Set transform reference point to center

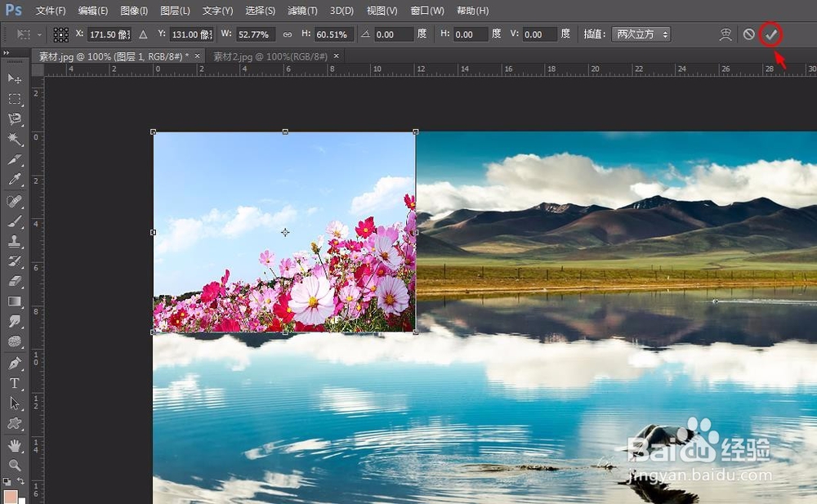[x=60, y=34]
